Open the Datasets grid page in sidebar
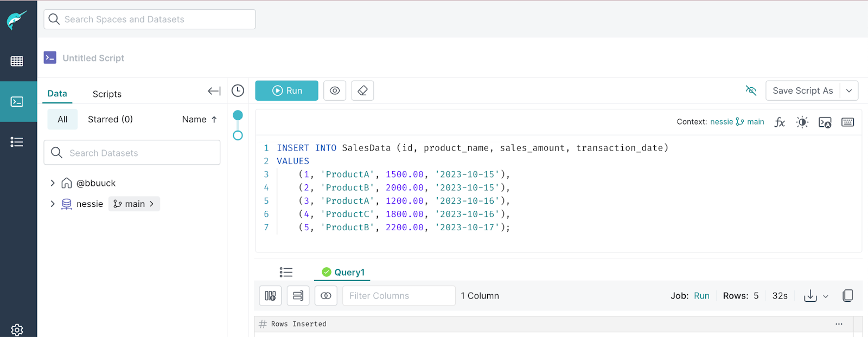 pos(17,61)
